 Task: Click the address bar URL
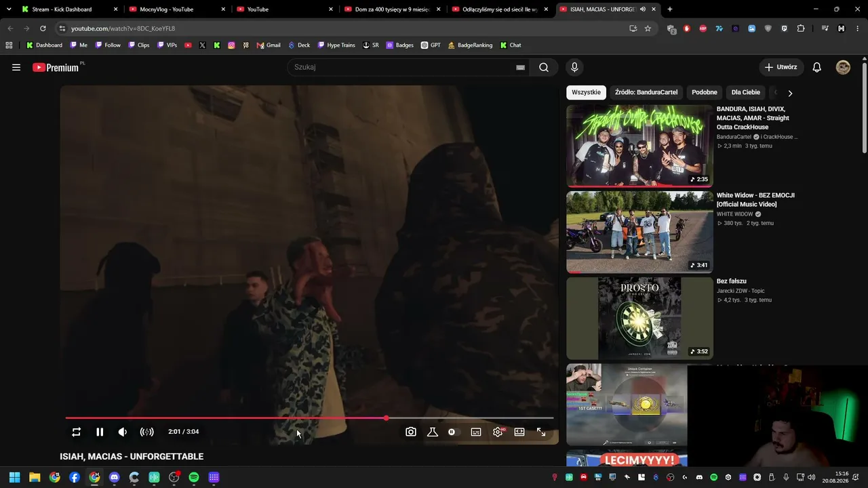click(123, 28)
